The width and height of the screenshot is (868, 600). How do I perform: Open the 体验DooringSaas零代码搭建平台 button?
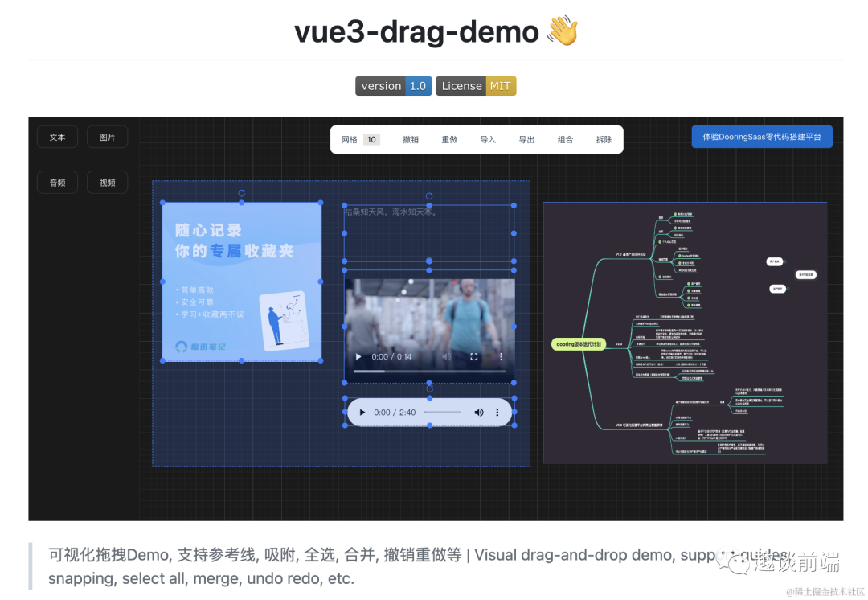(762, 137)
